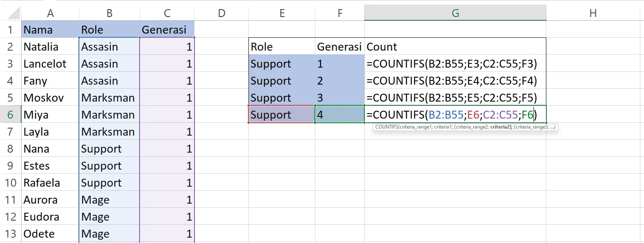Image resolution: width=644 pixels, height=243 pixels.
Task: Select the "Fany" name cell
Action: coord(50,81)
